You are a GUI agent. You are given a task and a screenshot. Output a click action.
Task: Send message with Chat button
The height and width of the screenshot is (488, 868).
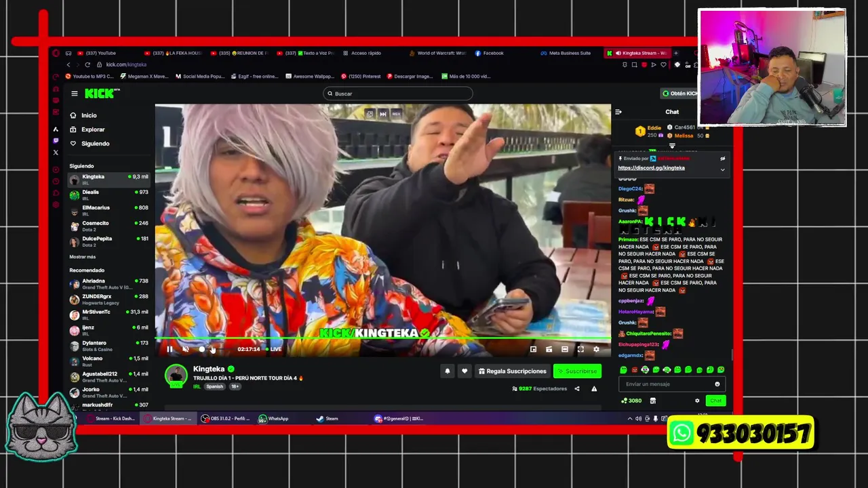[715, 401]
